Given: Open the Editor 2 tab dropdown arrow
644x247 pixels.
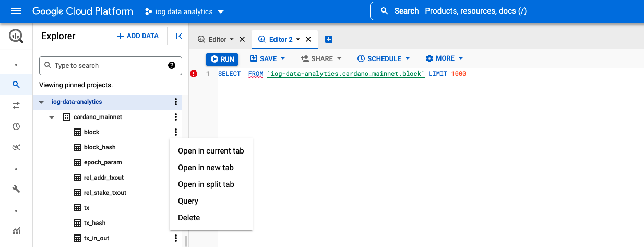Looking at the screenshot, I should 298,39.
